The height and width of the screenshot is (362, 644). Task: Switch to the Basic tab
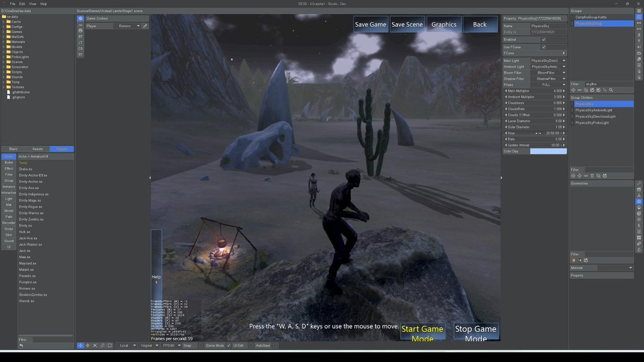13,149
